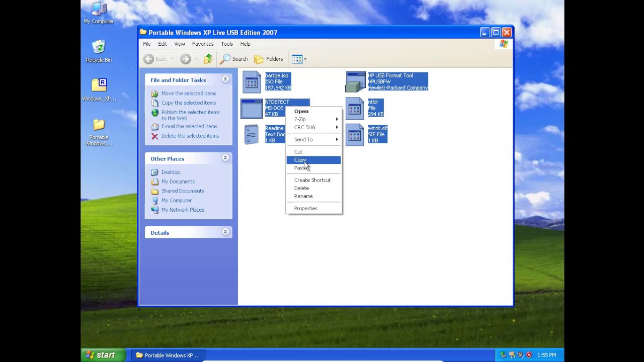The image size is (644, 362).
Task: Open the View menu
Action: 180,44
